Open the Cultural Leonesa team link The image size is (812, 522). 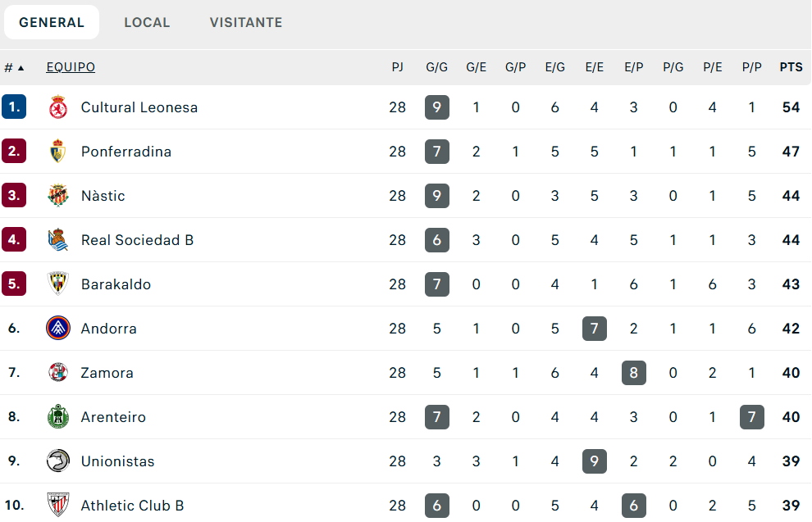point(139,107)
